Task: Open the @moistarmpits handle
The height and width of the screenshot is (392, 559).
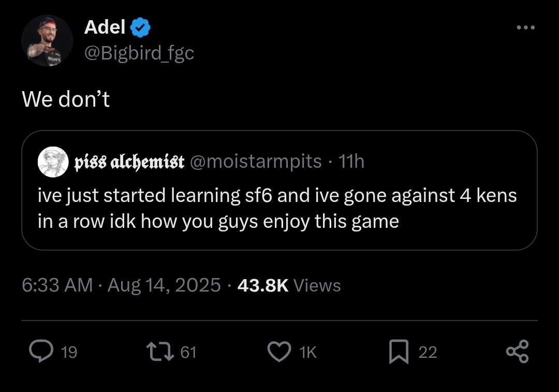Action: tap(256, 162)
